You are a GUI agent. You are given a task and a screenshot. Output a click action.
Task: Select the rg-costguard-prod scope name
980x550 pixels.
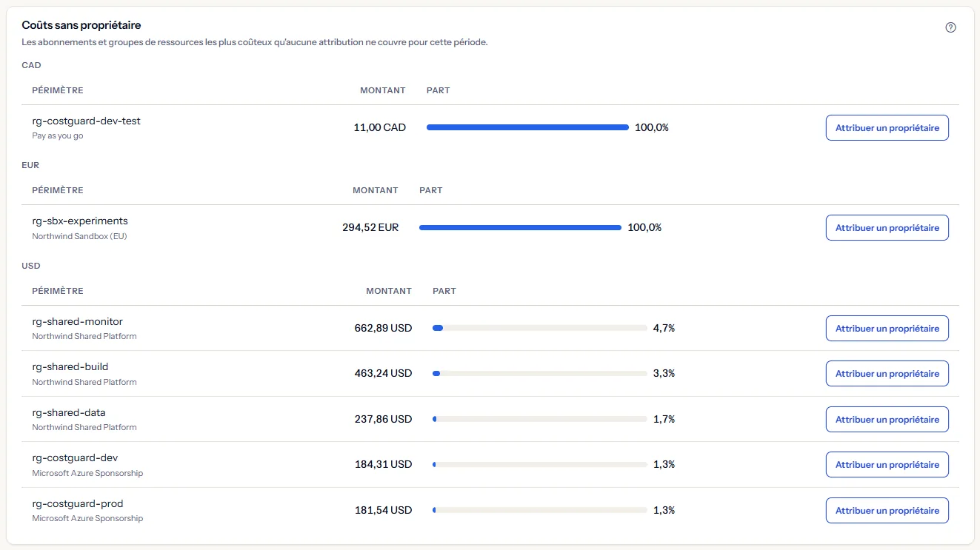click(78, 503)
